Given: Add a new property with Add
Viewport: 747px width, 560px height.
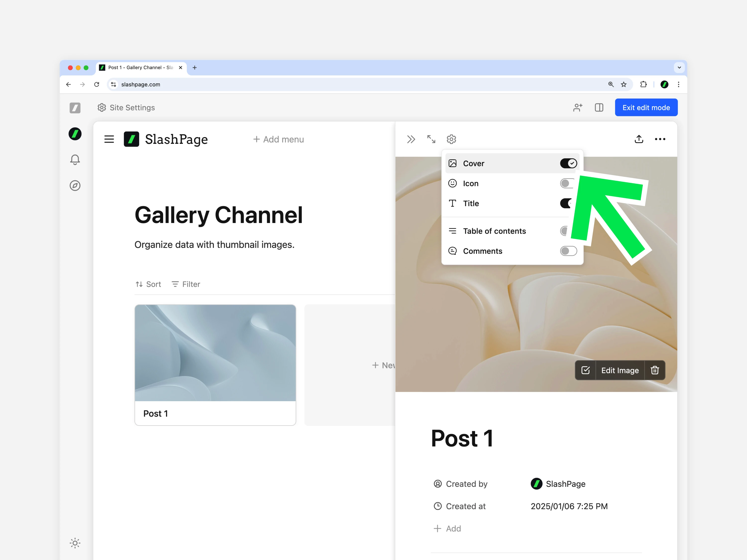Looking at the screenshot, I should click(x=447, y=528).
